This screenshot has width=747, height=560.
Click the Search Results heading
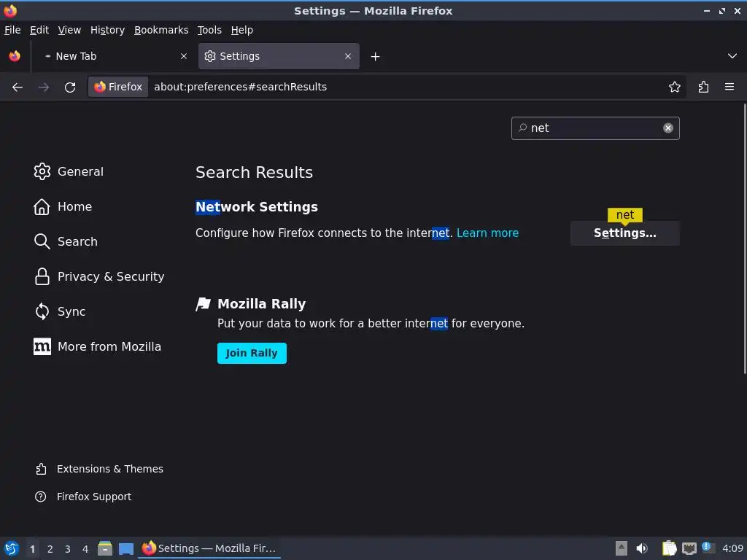(x=254, y=172)
